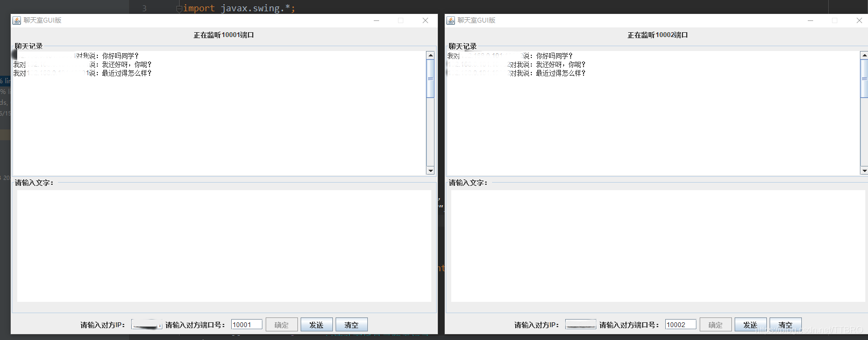Viewport: 868px width, 340px height.
Task: Click the Java icon in right window title bar
Action: coord(451,20)
